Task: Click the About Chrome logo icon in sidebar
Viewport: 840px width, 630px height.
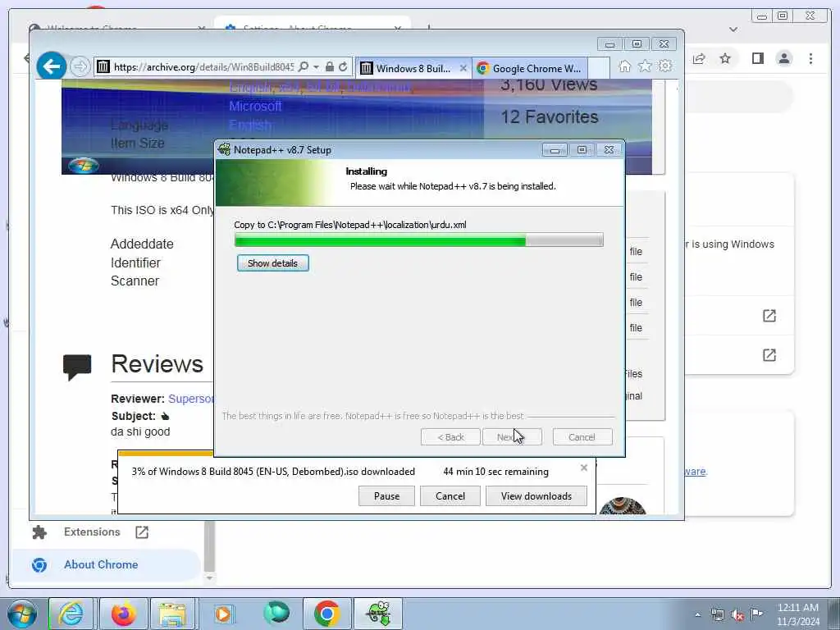Action: pos(39,564)
